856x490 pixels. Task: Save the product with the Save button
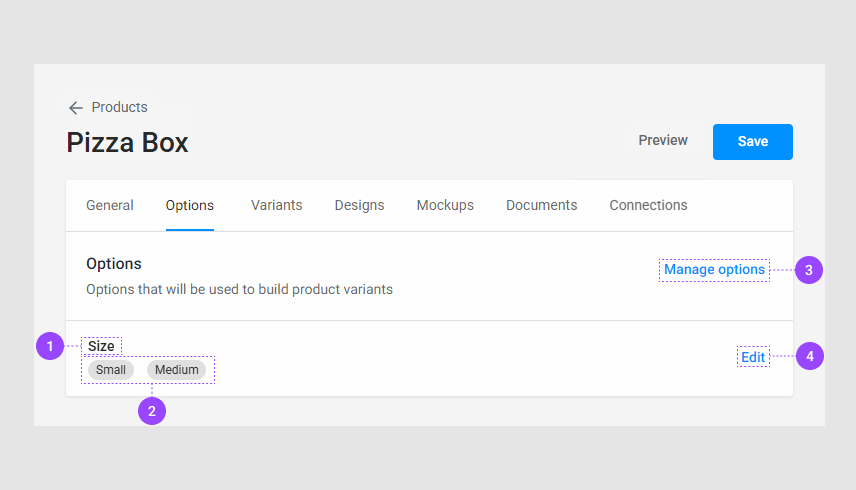coord(752,142)
